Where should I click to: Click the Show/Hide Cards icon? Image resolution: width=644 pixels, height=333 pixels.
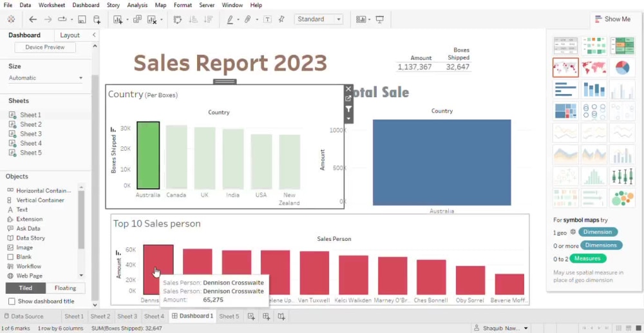click(x=361, y=19)
